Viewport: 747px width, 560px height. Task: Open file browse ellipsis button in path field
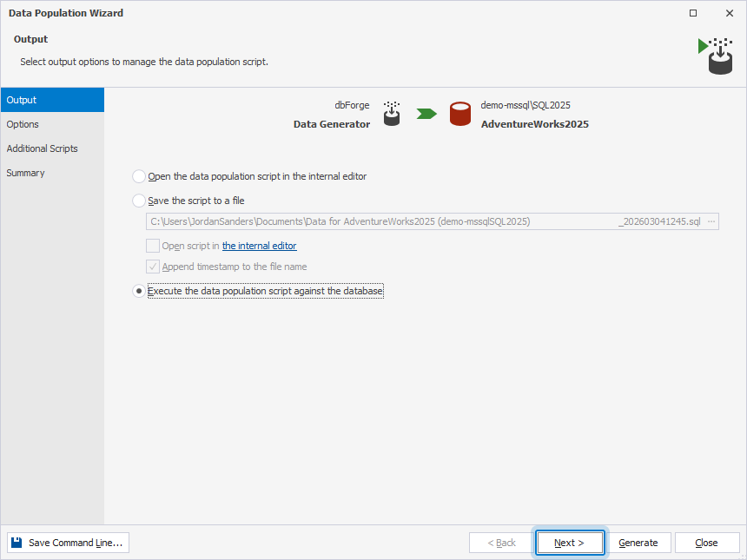click(711, 221)
